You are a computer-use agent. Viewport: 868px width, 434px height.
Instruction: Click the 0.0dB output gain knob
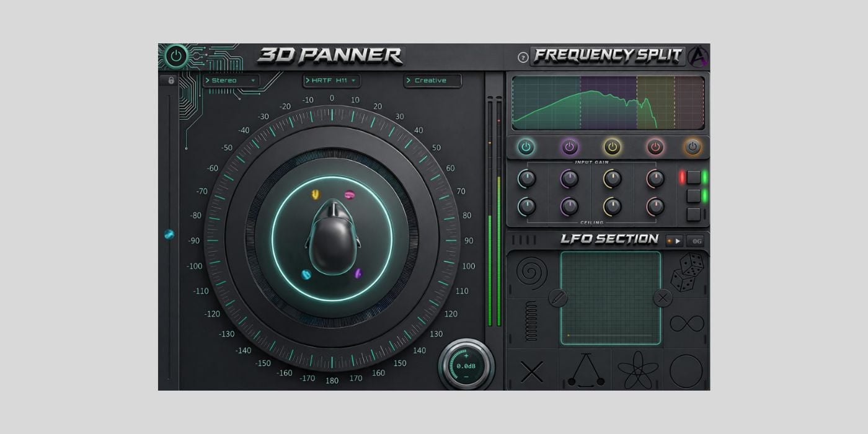[x=466, y=366]
